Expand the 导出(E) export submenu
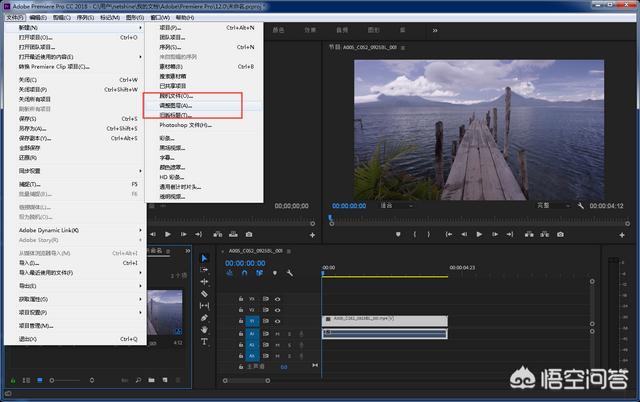This screenshot has height=402, width=640. (76, 286)
